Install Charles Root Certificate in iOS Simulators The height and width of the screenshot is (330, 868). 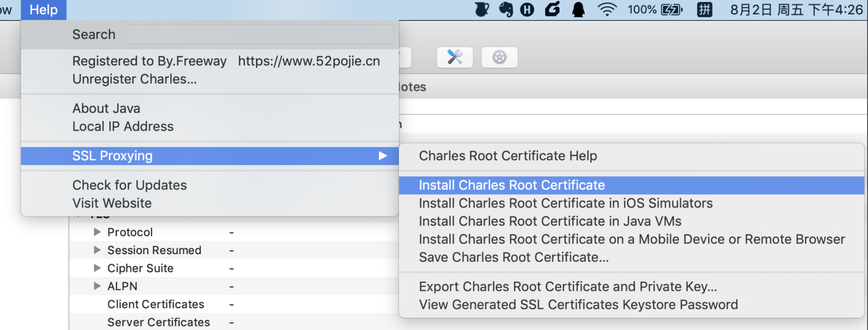[631, 203]
